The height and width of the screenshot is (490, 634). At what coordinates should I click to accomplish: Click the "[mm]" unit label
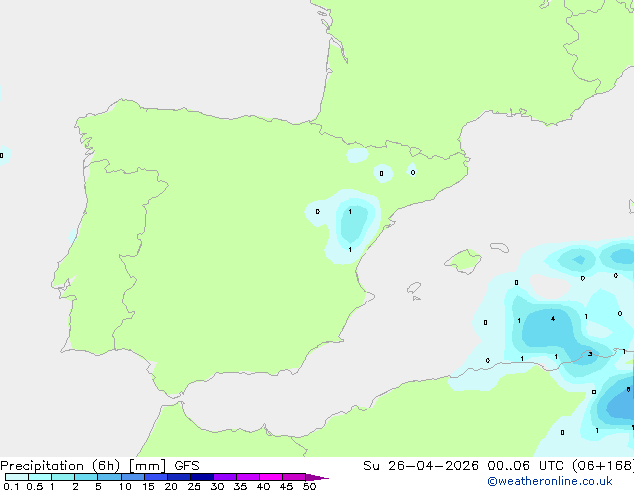(x=148, y=466)
